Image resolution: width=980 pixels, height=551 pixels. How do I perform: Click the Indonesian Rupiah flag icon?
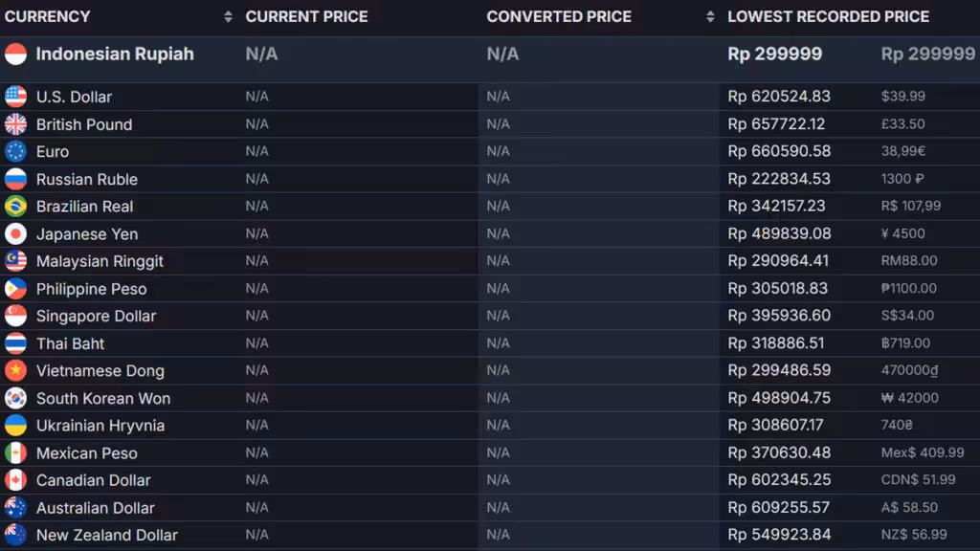coord(15,55)
